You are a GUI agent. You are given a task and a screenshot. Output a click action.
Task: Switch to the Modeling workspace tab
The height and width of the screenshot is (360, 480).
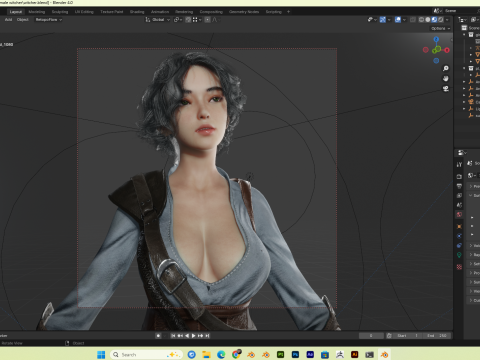point(36,12)
